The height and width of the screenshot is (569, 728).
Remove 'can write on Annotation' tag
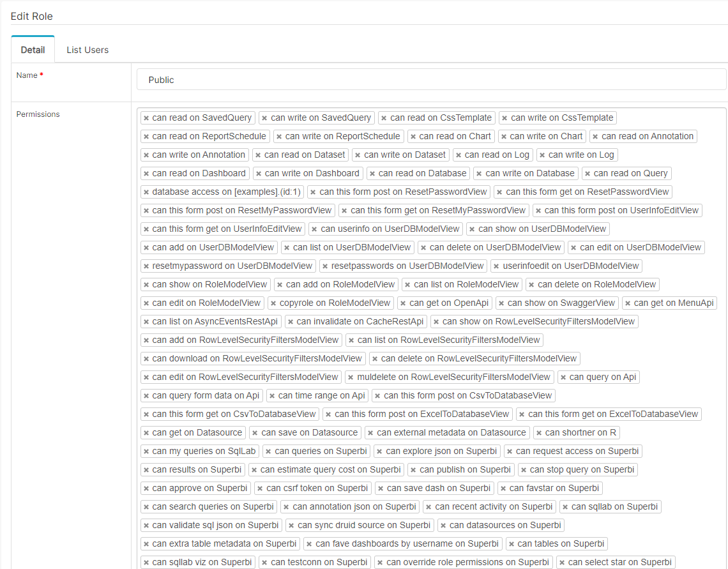pos(146,155)
